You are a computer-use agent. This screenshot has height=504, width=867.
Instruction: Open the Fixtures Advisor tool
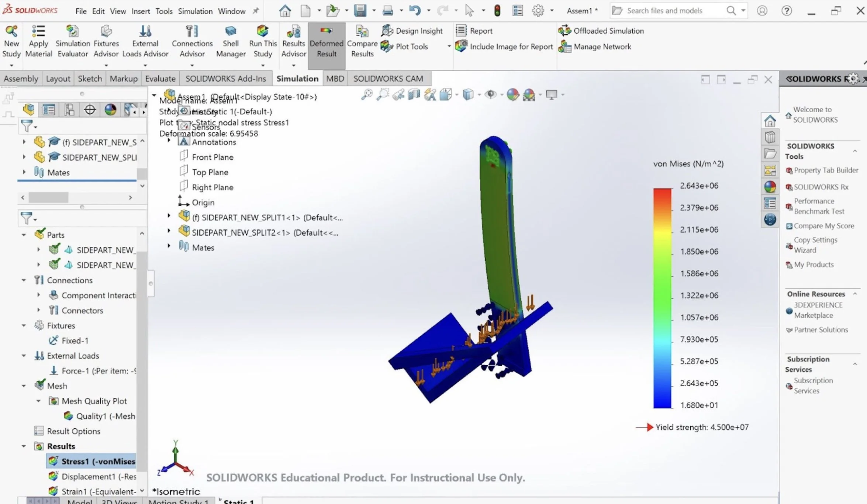[x=106, y=32]
